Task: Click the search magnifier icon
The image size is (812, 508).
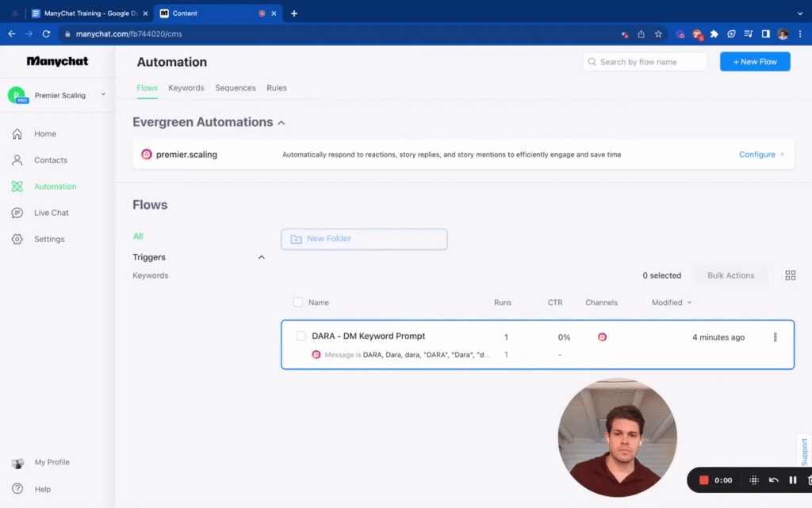Action: tap(592, 62)
